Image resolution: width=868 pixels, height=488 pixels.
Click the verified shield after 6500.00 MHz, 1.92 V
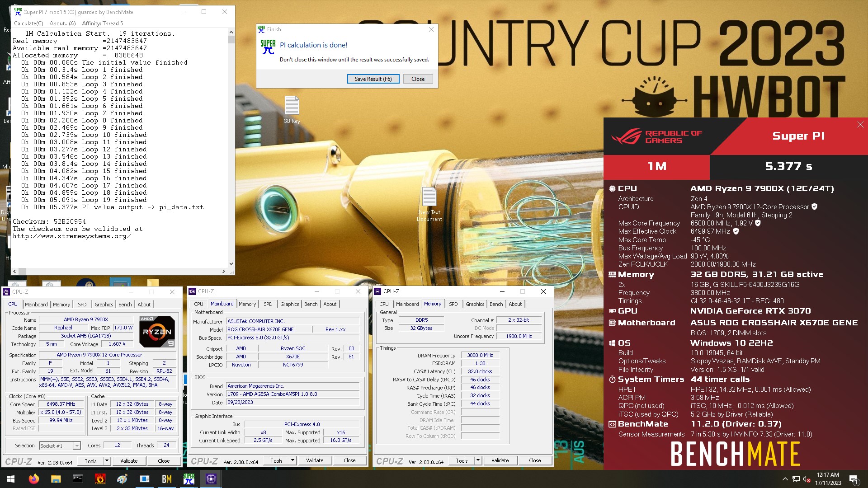pos(758,223)
